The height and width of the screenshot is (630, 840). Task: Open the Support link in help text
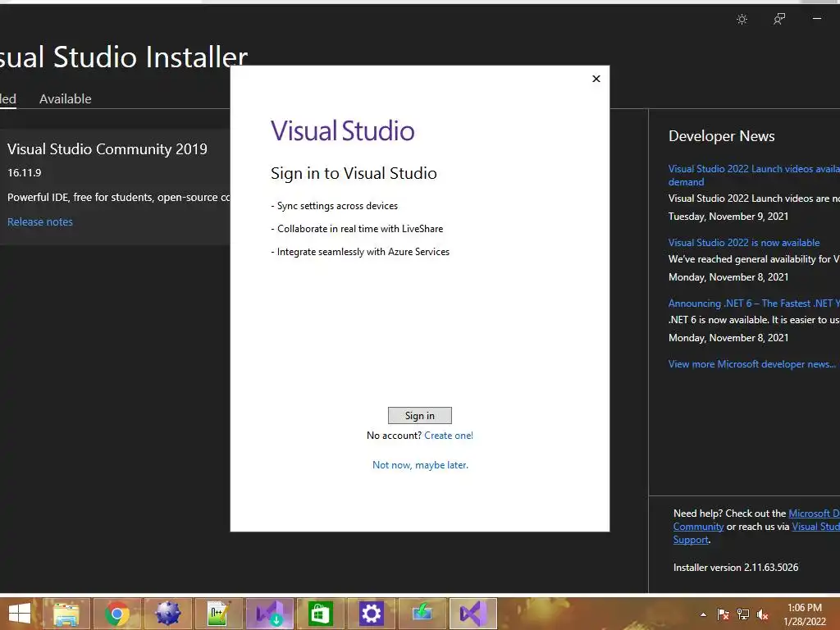click(x=691, y=540)
